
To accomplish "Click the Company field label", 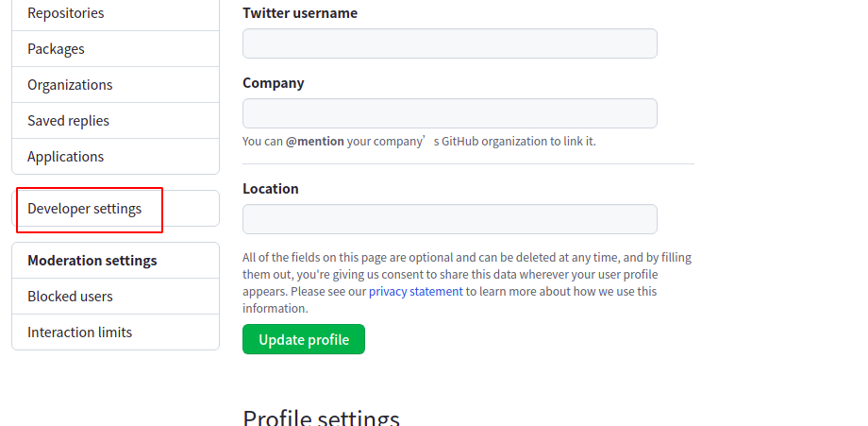I will point(274,83).
